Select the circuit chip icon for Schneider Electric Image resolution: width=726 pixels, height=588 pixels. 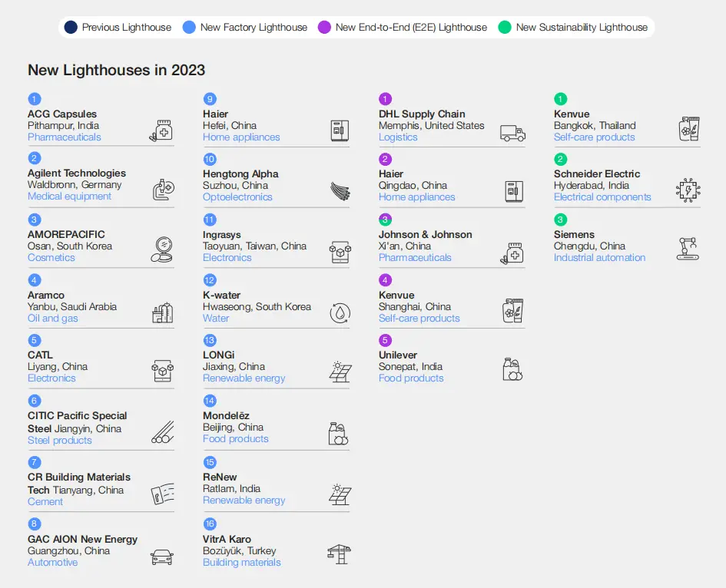(688, 190)
